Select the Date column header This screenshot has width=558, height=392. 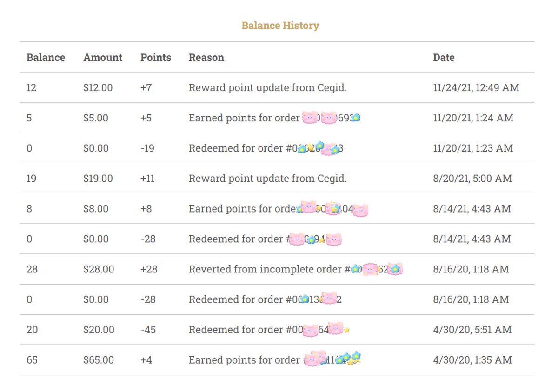444,58
